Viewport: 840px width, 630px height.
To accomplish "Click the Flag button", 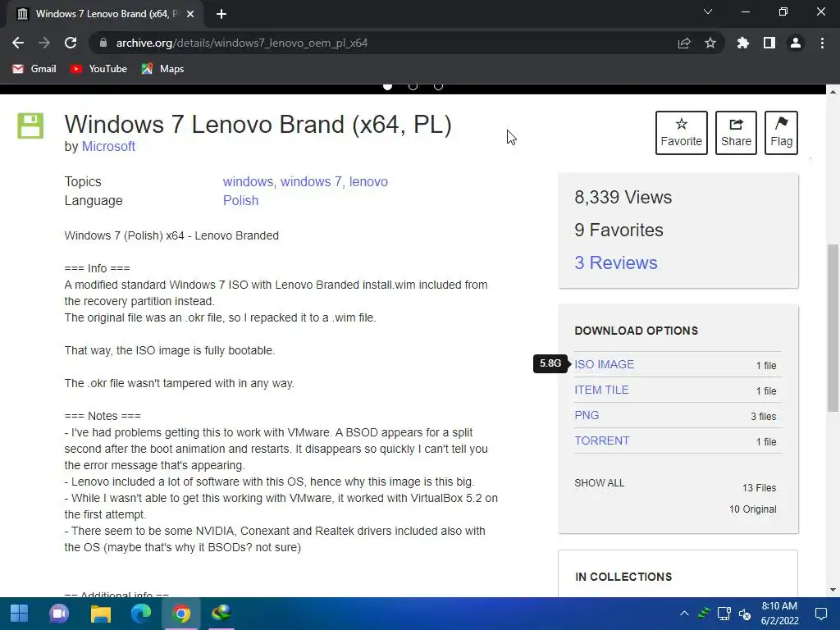I will coord(781,133).
